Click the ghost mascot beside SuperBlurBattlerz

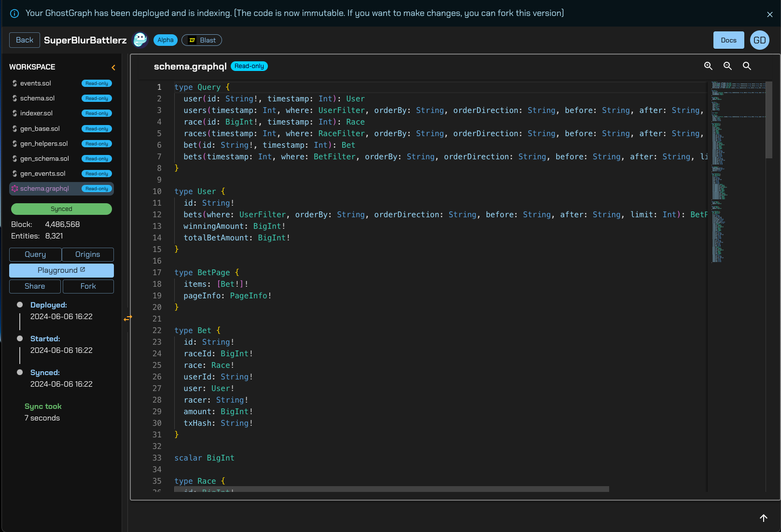click(x=140, y=40)
